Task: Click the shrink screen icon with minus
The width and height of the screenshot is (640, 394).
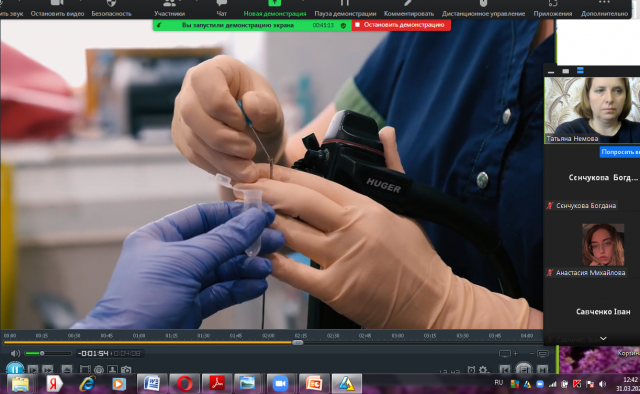Action: [540, 353]
